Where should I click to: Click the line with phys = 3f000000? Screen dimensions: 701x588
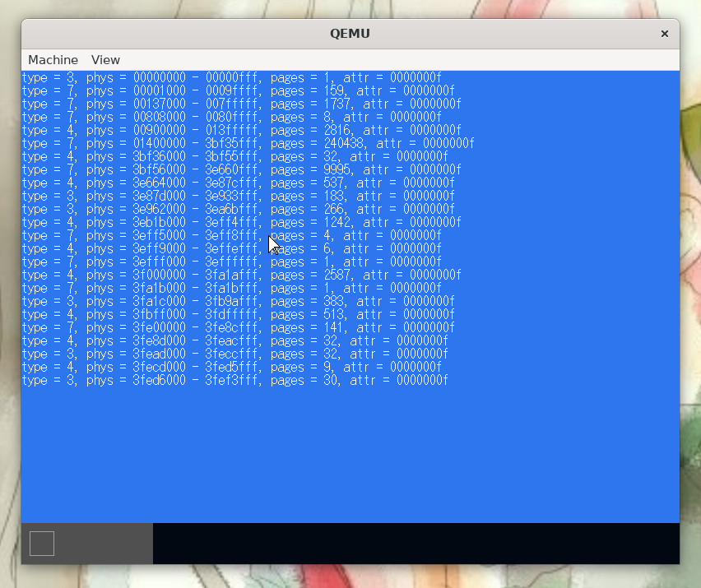click(x=240, y=275)
